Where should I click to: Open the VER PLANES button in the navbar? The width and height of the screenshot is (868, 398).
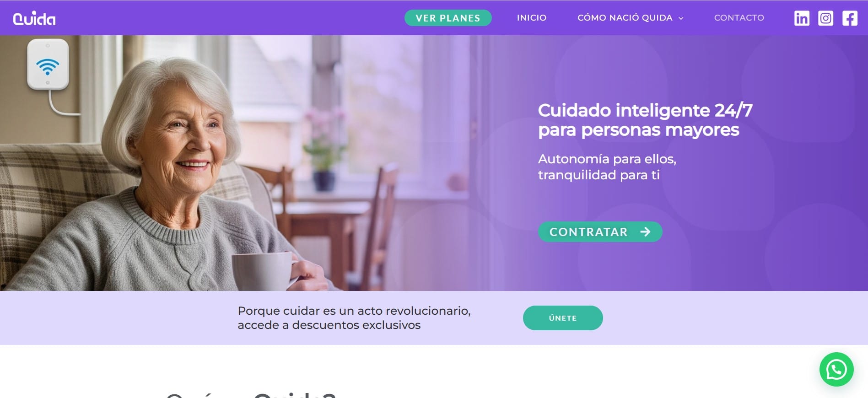click(x=448, y=18)
